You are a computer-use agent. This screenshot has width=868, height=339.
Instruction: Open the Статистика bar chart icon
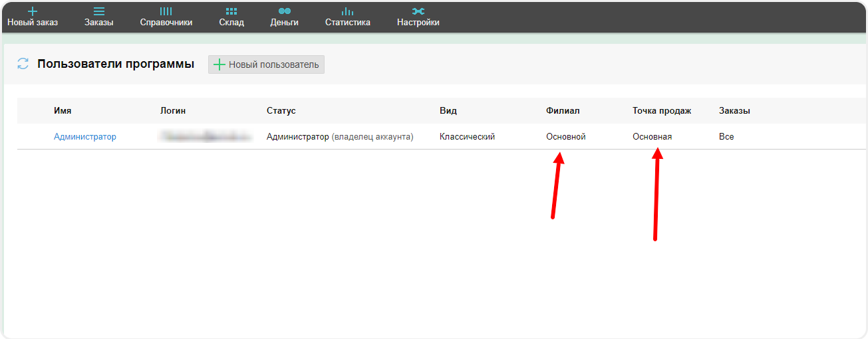[347, 11]
